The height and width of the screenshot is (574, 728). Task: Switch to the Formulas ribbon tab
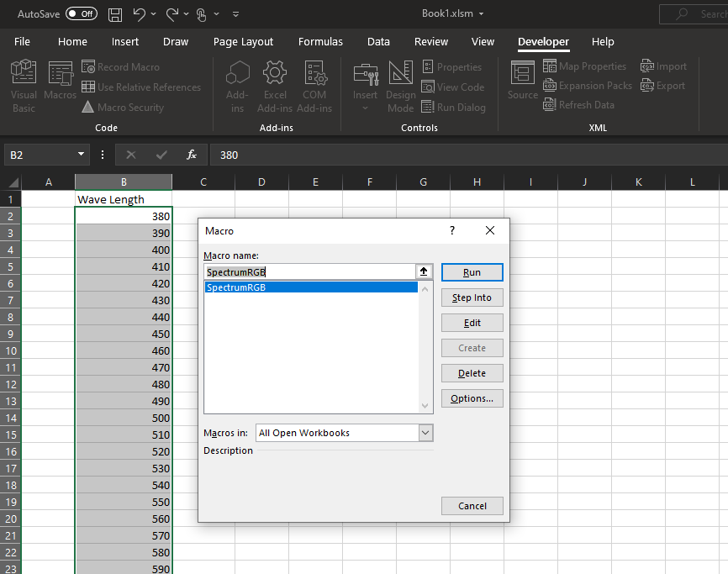pos(320,41)
